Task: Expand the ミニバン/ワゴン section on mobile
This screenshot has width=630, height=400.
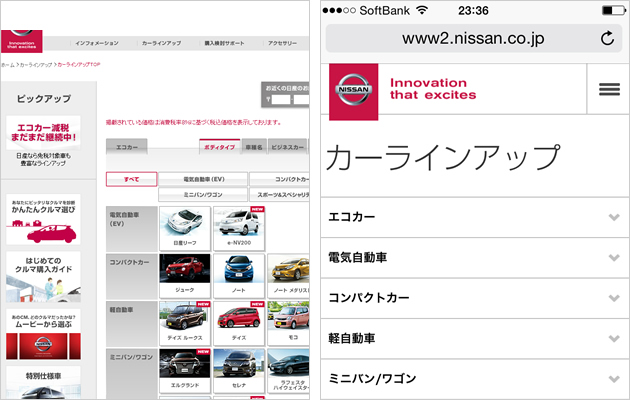Action: point(475,379)
